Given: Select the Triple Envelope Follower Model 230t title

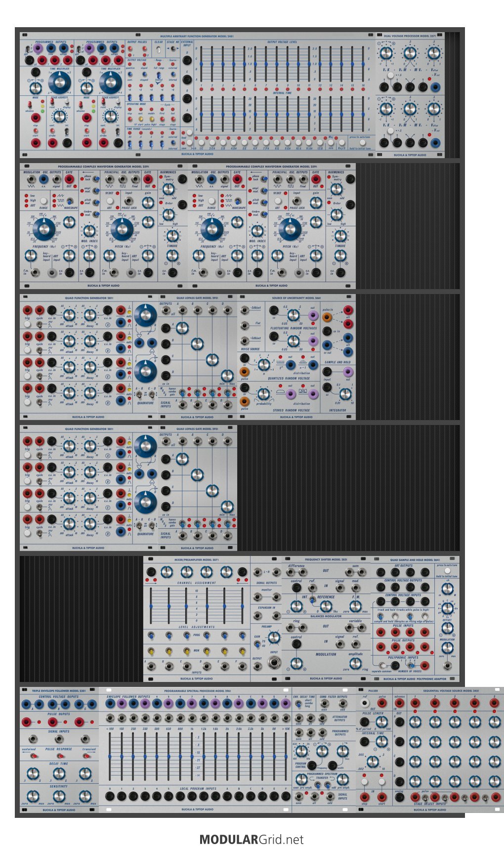Looking at the screenshot, I should tap(59, 690).
